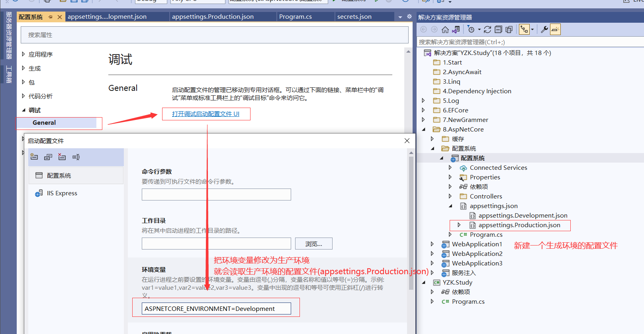Select WebApplication2 project in Solution Explorer
Screen dimensions: 644x334
coord(477,254)
